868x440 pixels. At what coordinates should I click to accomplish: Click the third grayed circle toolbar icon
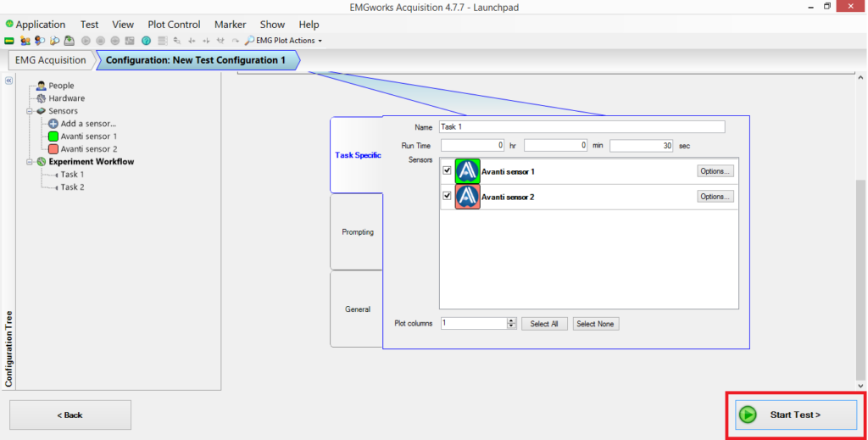[x=114, y=41]
